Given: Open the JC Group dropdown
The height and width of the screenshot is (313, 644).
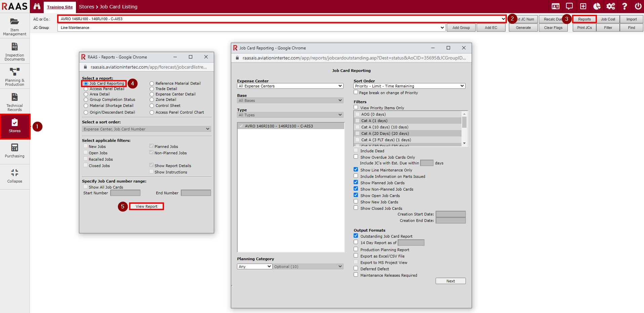Looking at the screenshot, I should (251, 28).
